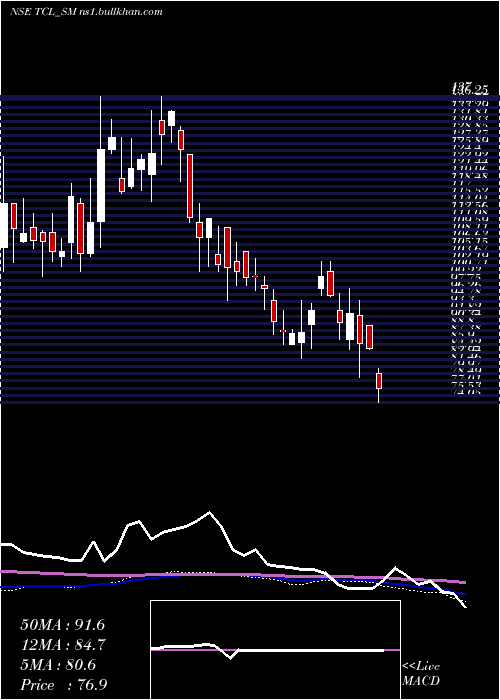Click the pink 50MA line in lower panel
This screenshot has width=500, height=700.
(232, 575)
